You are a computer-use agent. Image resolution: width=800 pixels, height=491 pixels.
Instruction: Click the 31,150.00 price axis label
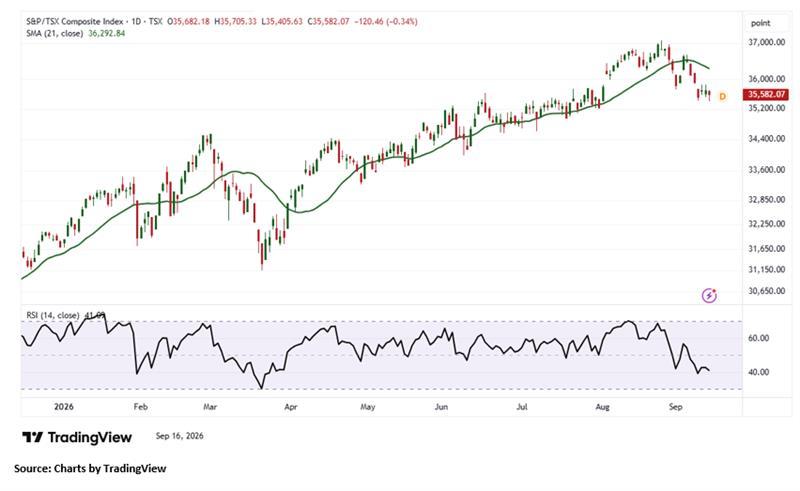766,269
